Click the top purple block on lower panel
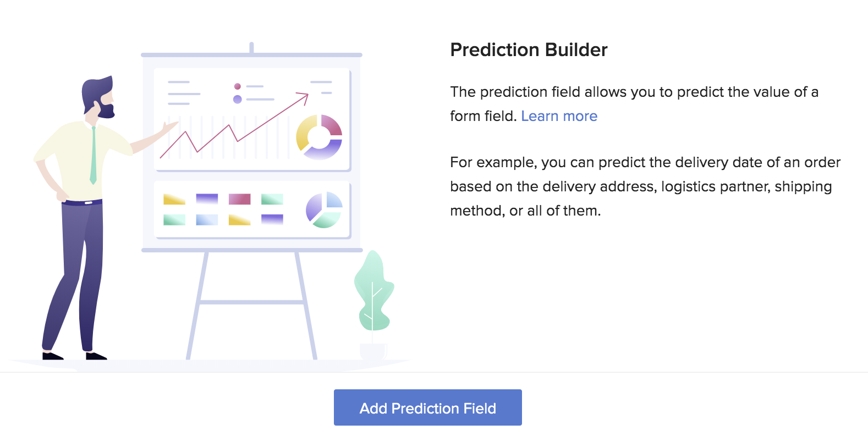Viewport: 868px width, 441px height. pos(207,199)
